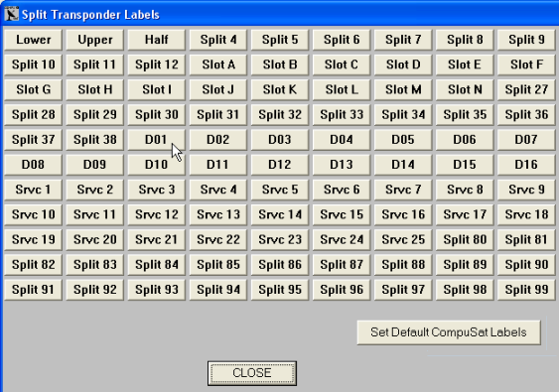Open the Split 4 label
The image size is (559, 392).
tap(218, 40)
